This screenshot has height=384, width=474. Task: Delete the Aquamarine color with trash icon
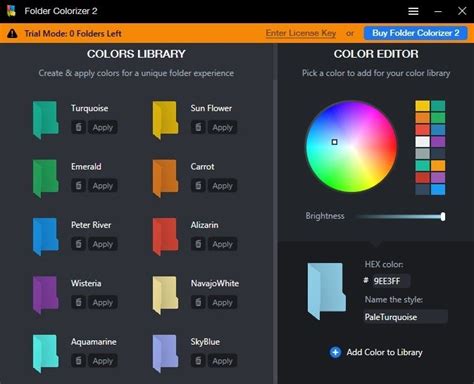[79, 361]
